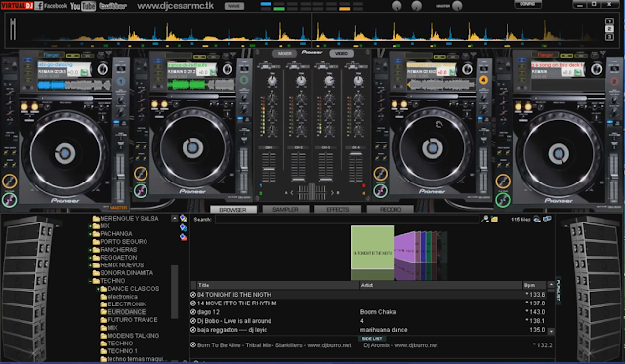The height and width of the screenshot is (364, 625).
Task: Click the green sync button on deck 3
Action: tap(141, 190)
